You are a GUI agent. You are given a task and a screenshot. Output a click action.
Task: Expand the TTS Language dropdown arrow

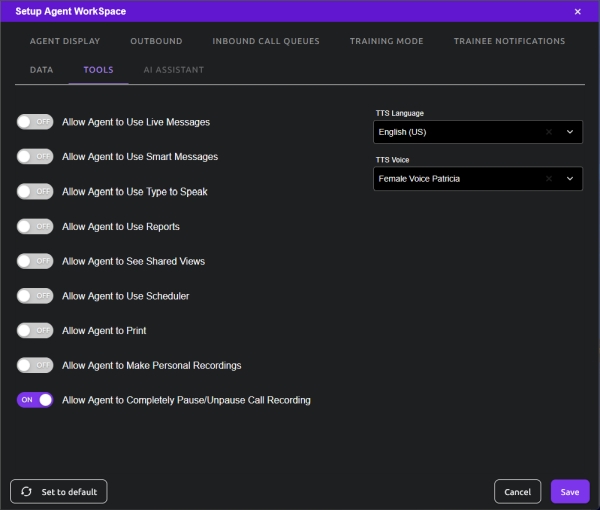(570, 132)
